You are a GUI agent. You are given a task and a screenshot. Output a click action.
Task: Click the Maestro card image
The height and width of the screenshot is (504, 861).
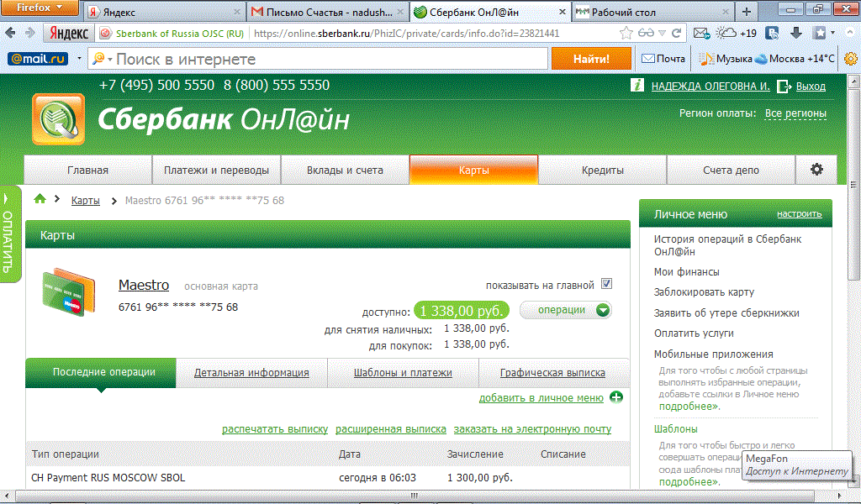pos(69,292)
